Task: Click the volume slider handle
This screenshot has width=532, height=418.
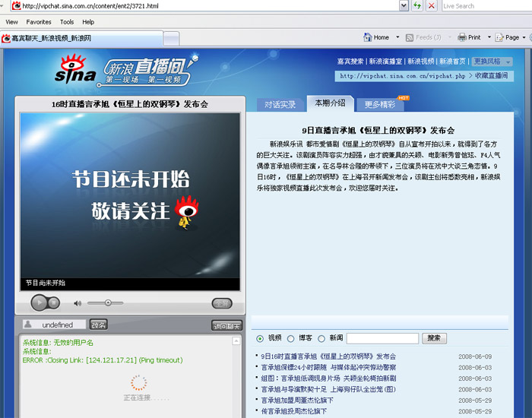Action: pyautogui.click(x=108, y=302)
